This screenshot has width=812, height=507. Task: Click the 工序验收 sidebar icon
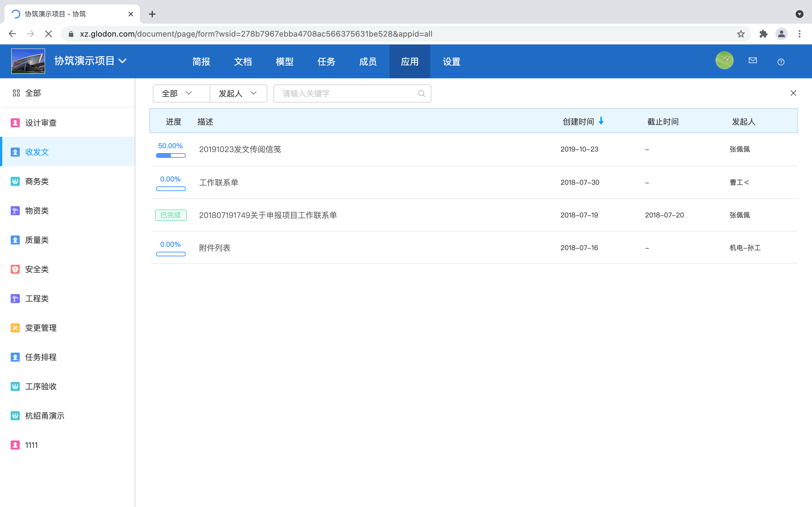[15, 386]
